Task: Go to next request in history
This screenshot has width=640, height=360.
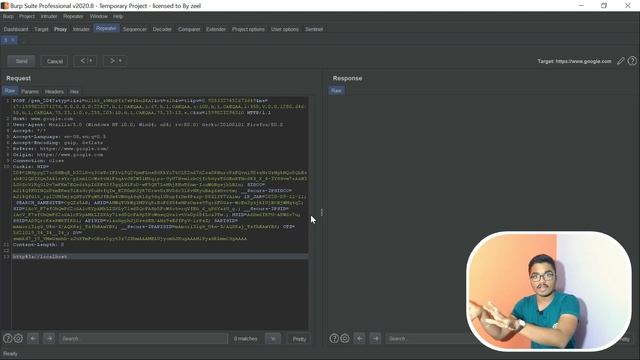Action: [112, 61]
